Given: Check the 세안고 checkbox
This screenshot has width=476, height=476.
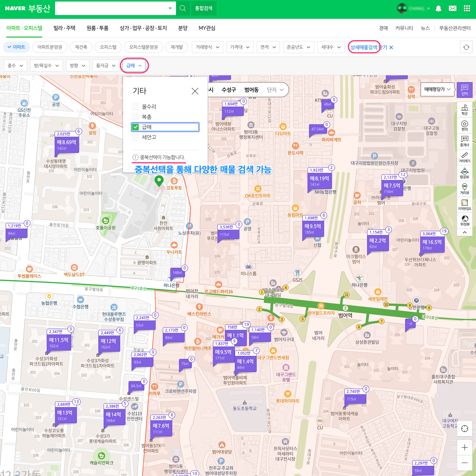Looking at the screenshot, I should pos(135,137).
